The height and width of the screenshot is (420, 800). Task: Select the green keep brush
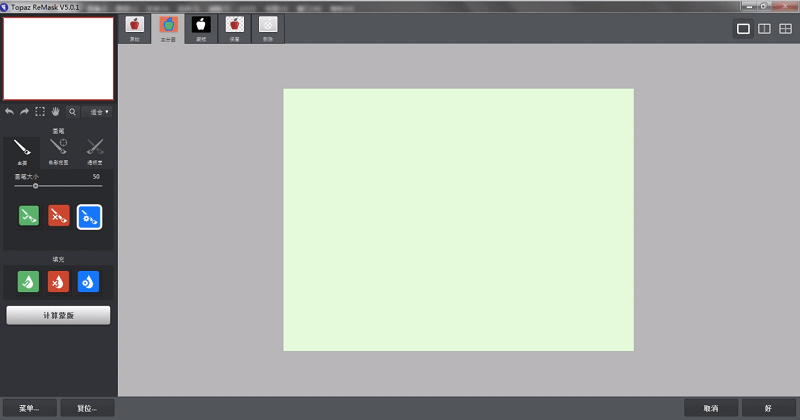tap(29, 215)
